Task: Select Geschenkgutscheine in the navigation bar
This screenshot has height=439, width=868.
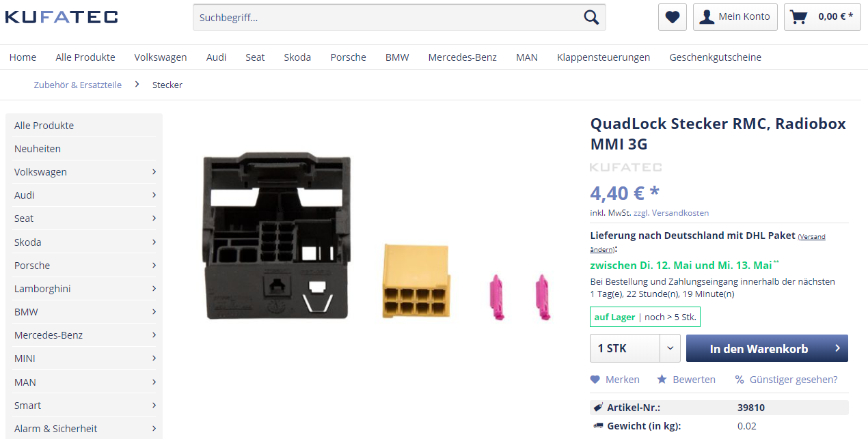Action: pos(715,57)
